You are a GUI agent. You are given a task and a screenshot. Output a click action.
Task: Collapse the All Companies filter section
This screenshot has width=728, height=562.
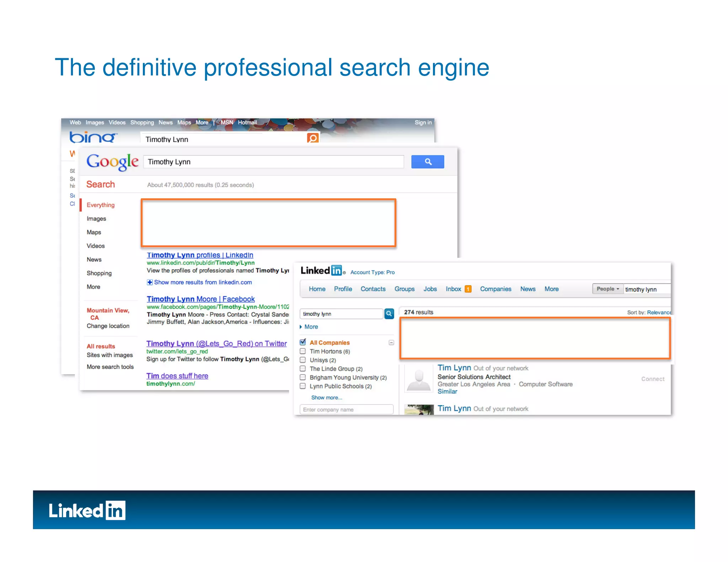[x=391, y=343]
